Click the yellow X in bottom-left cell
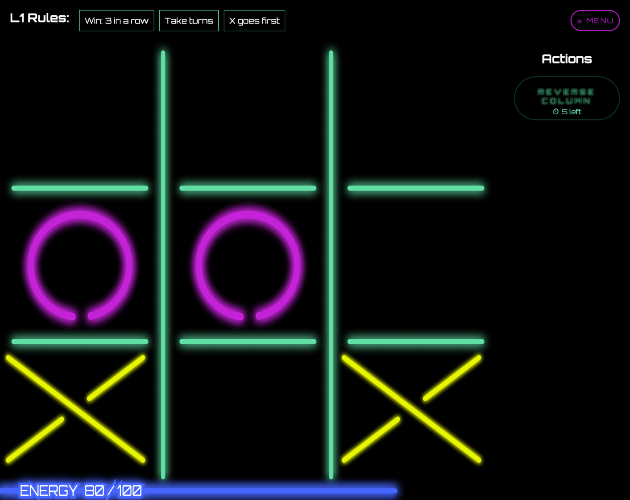The width and height of the screenshot is (630, 500). 76,408
